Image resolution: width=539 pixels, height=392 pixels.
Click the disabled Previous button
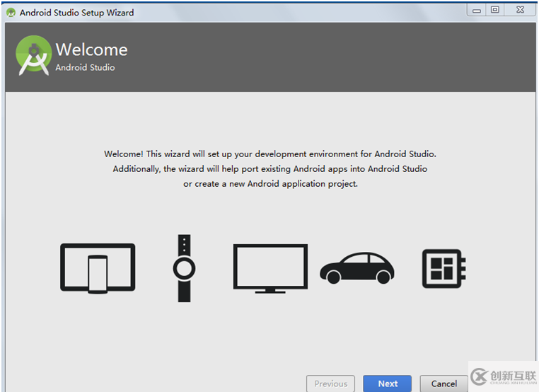tap(331, 384)
